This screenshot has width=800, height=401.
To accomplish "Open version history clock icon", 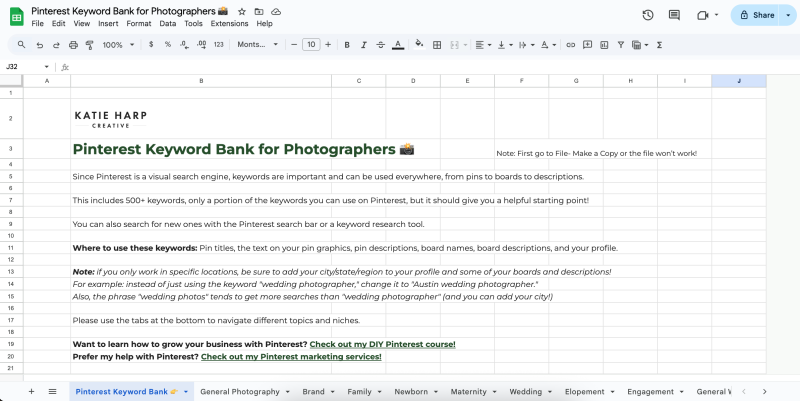I will coord(647,15).
